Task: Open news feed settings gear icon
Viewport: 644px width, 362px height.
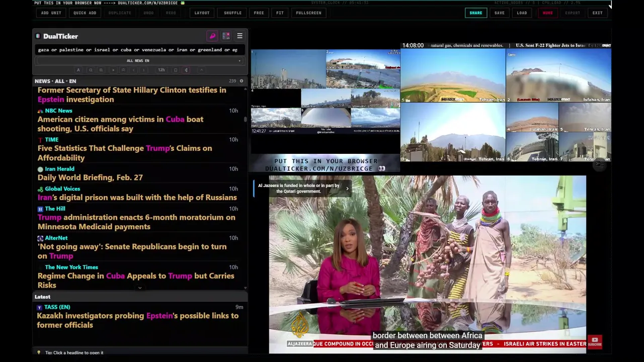Action: point(242,81)
